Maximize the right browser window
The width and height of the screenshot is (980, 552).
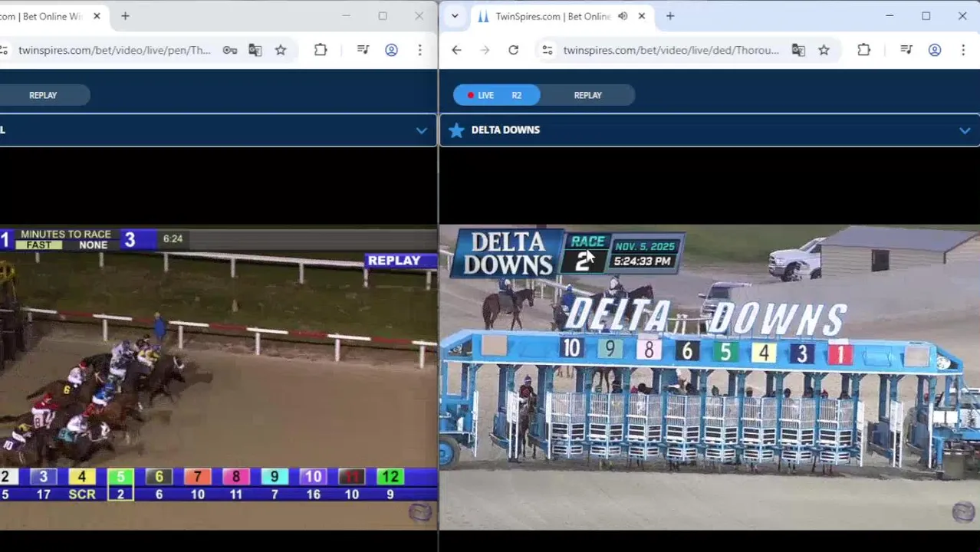(x=926, y=16)
